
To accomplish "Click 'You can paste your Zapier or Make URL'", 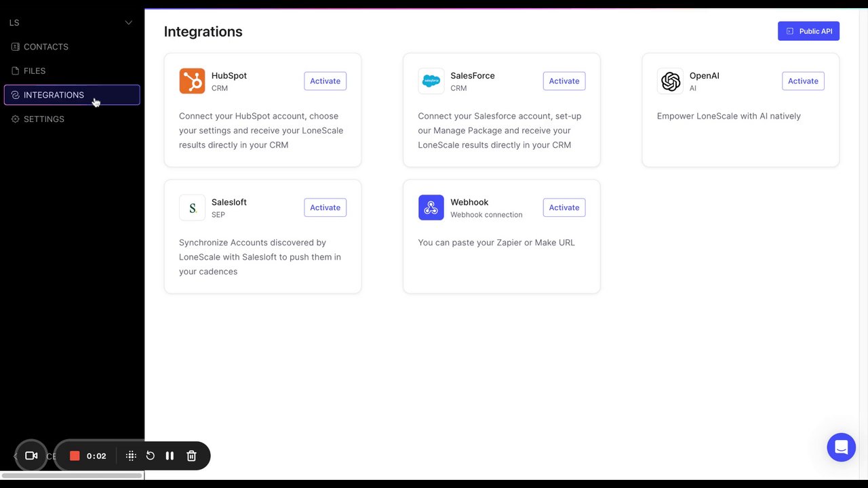I will pos(496,243).
